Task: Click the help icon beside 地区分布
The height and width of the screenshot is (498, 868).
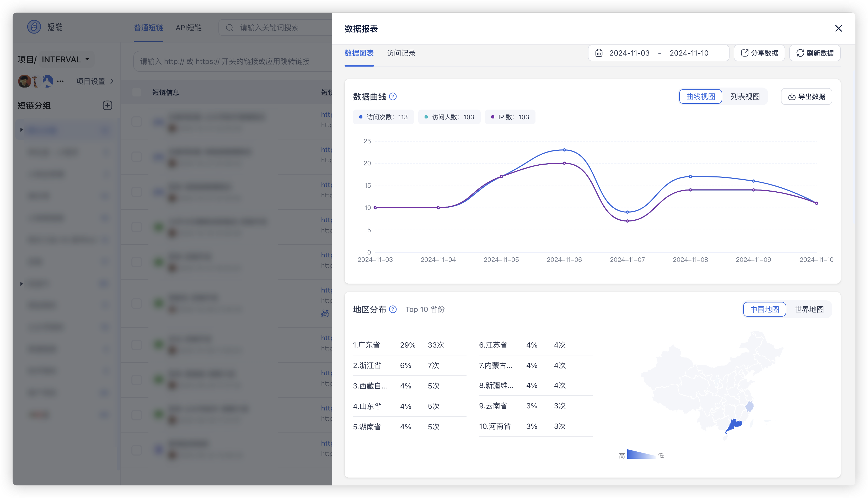Action: click(393, 310)
